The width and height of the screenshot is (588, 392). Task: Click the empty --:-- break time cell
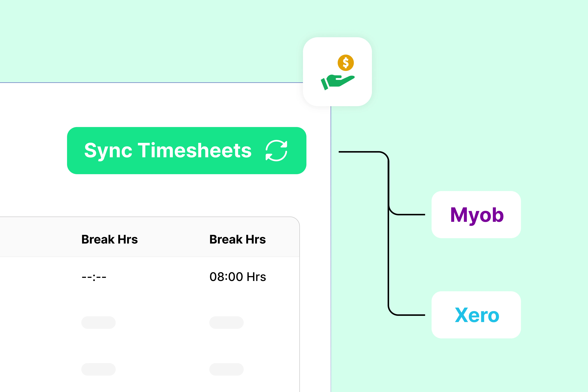coord(94,277)
